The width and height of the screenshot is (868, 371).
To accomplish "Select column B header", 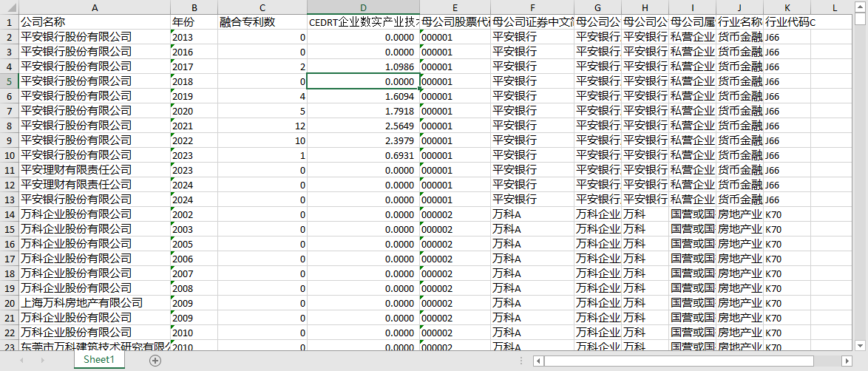I will (x=194, y=7).
